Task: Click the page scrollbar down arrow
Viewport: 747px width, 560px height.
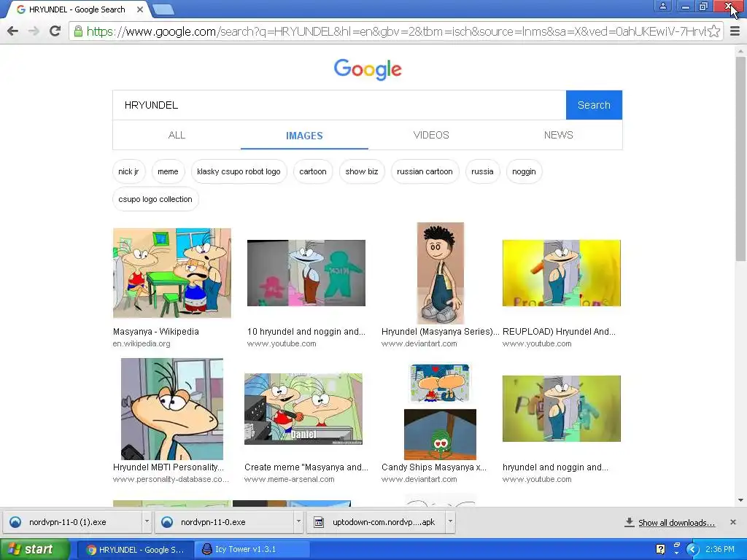Action: point(740,500)
